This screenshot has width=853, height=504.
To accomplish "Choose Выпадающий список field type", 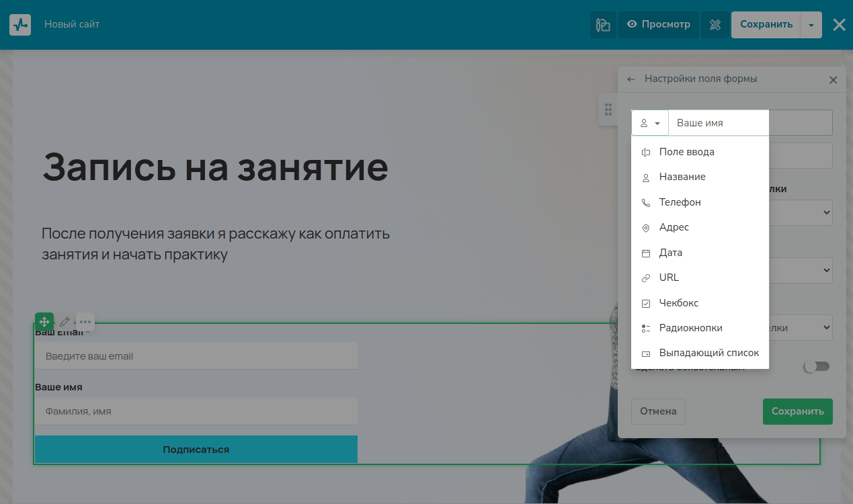I will click(700, 353).
